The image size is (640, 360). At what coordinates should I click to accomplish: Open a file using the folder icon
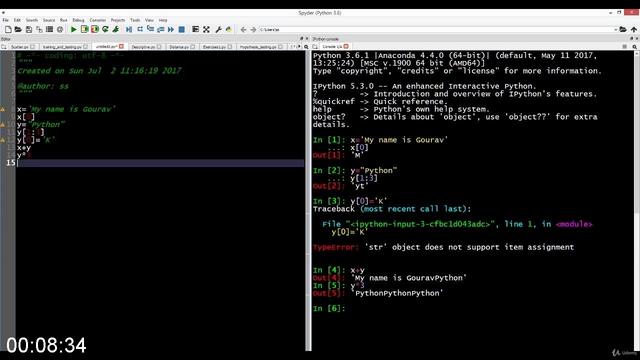[18, 29]
